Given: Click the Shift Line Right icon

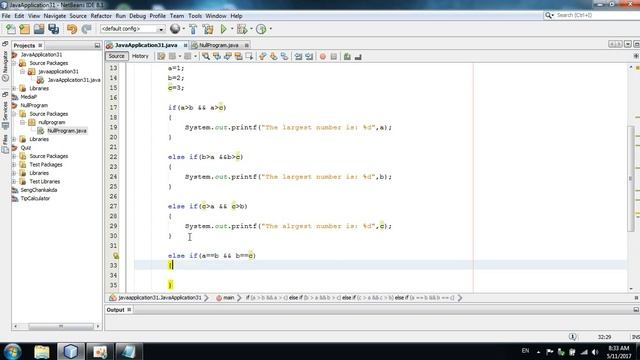Looking at the screenshot, I should tap(309, 57).
